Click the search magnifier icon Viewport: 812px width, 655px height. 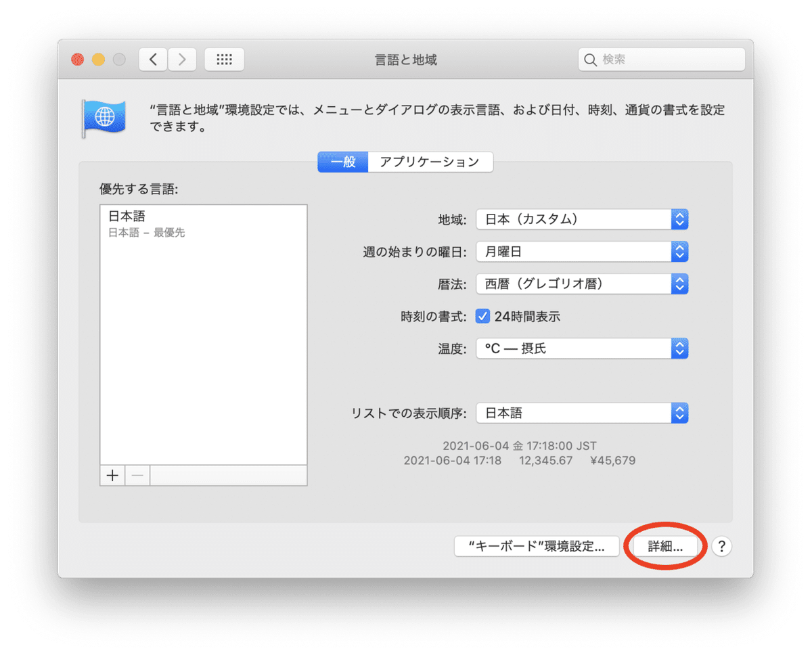[590, 60]
